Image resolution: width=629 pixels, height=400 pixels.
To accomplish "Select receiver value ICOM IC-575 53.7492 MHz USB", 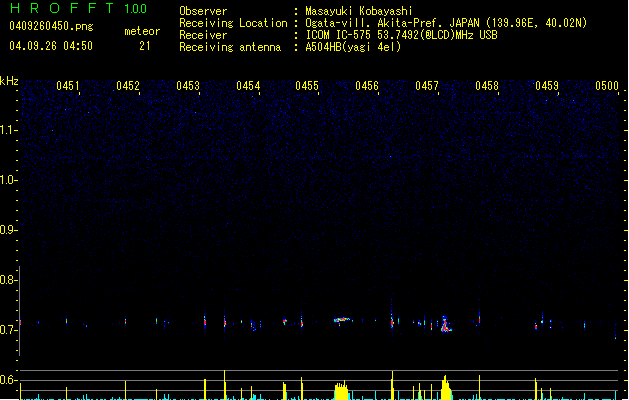I will tap(401, 35).
